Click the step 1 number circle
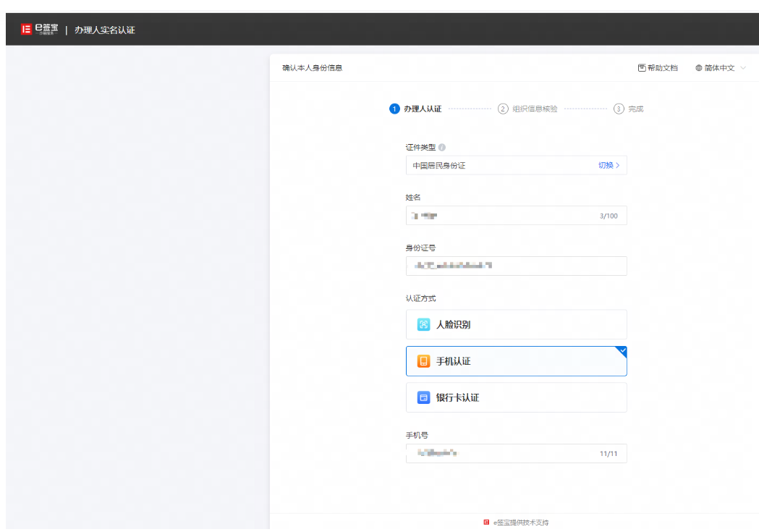Viewport: 759px width, 532px height. tap(394, 109)
